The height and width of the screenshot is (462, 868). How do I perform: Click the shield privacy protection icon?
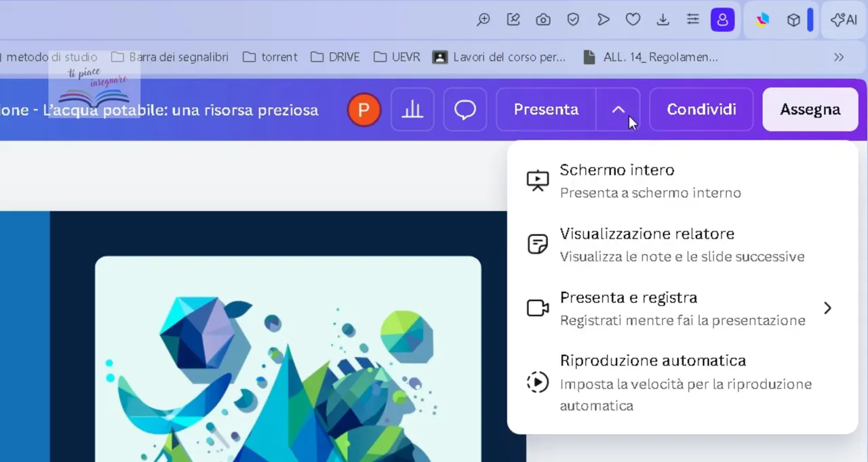click(x=573, y=20)
